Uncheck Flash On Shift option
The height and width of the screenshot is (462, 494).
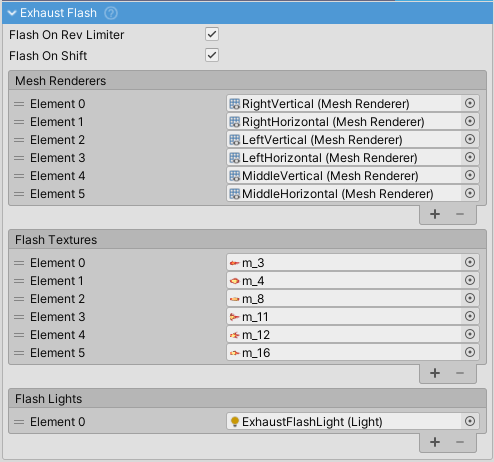coord(212,55)
